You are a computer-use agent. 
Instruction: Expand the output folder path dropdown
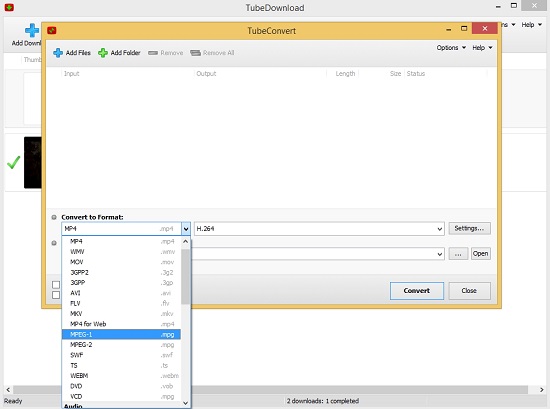point(439,254)
